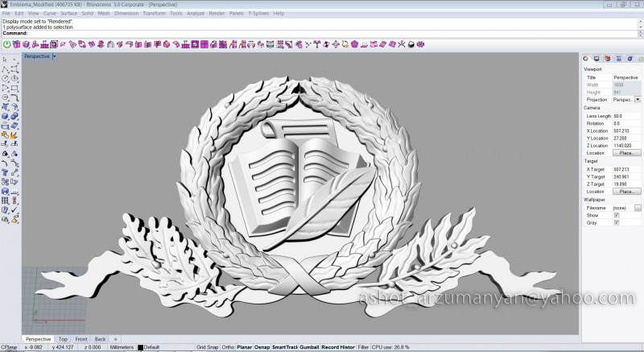Open the Default layer selector in status bar
The width and height of the screenshot is (644, 352).
point(151,347)
